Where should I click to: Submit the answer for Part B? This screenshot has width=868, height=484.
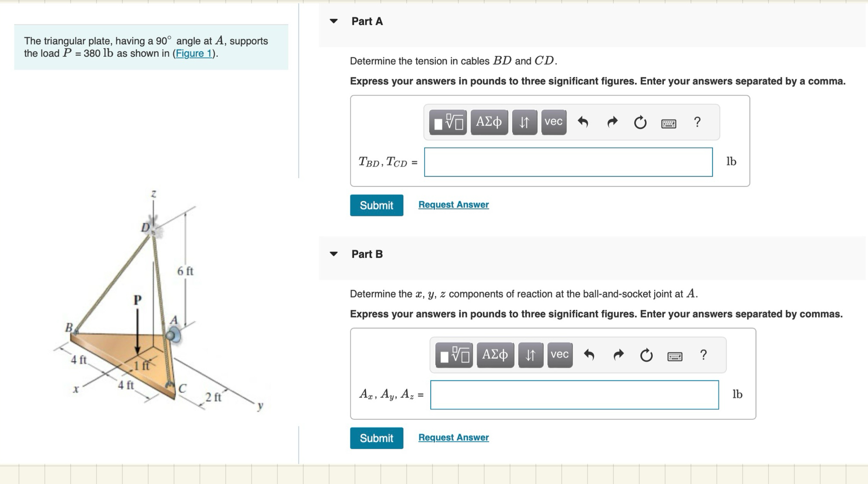tap(376, 438)
